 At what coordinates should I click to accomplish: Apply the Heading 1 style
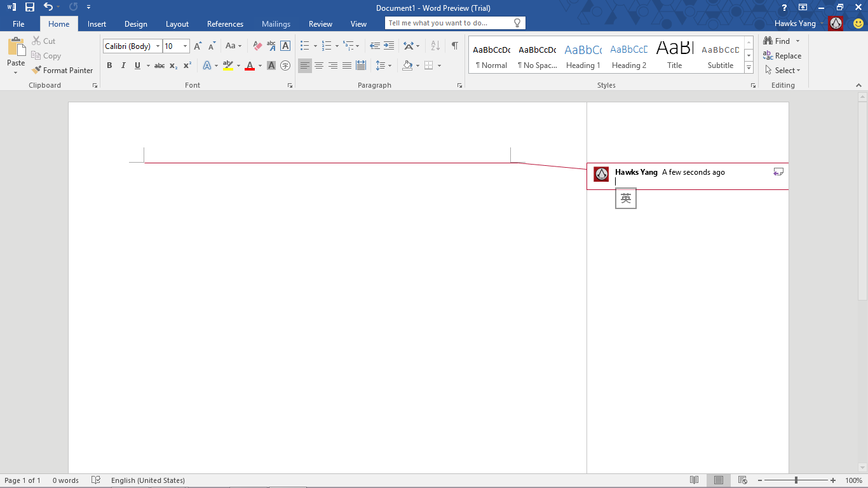click(x=583, y=56)
